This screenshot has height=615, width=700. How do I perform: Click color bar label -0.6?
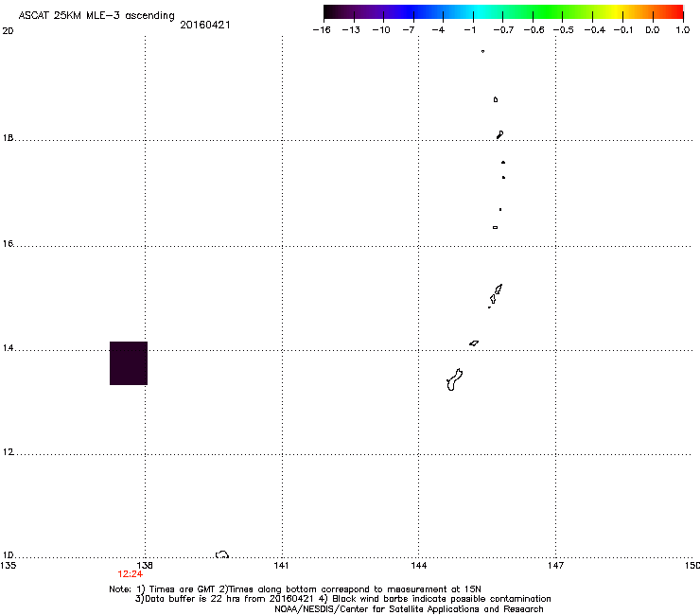click(x=534, y=30)
